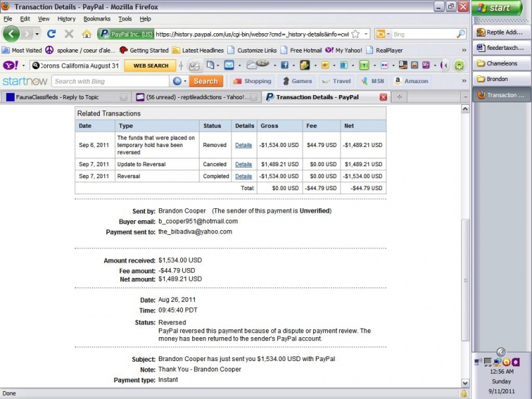Open the Chameleons folder in the taskbar
532x399 pixels.
click(501, 63)
